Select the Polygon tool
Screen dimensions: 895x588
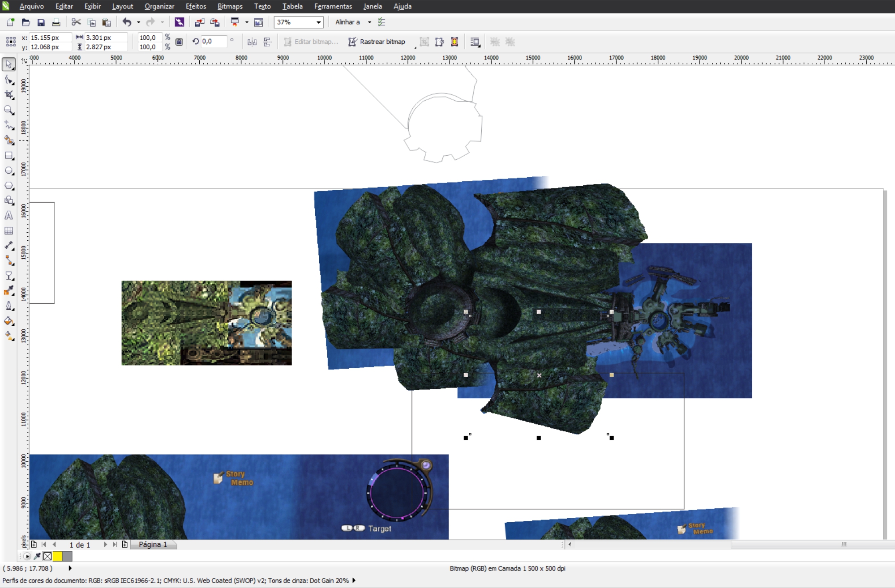(9, 186)
